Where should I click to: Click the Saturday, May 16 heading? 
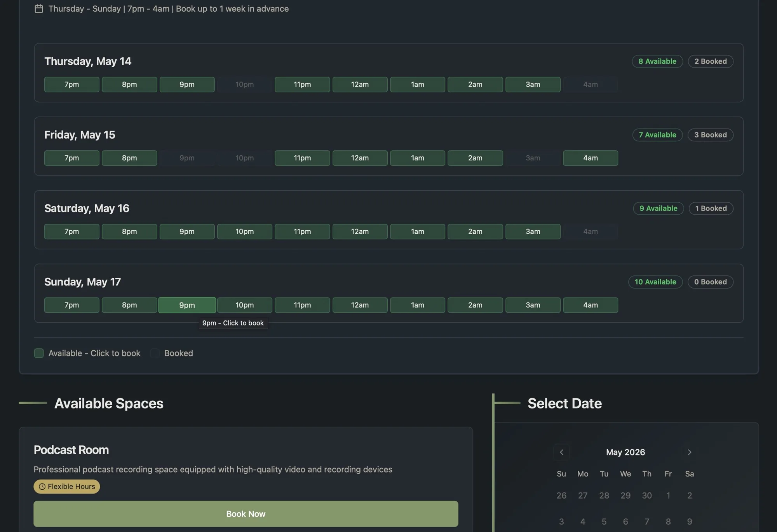(x=87, y=209)
